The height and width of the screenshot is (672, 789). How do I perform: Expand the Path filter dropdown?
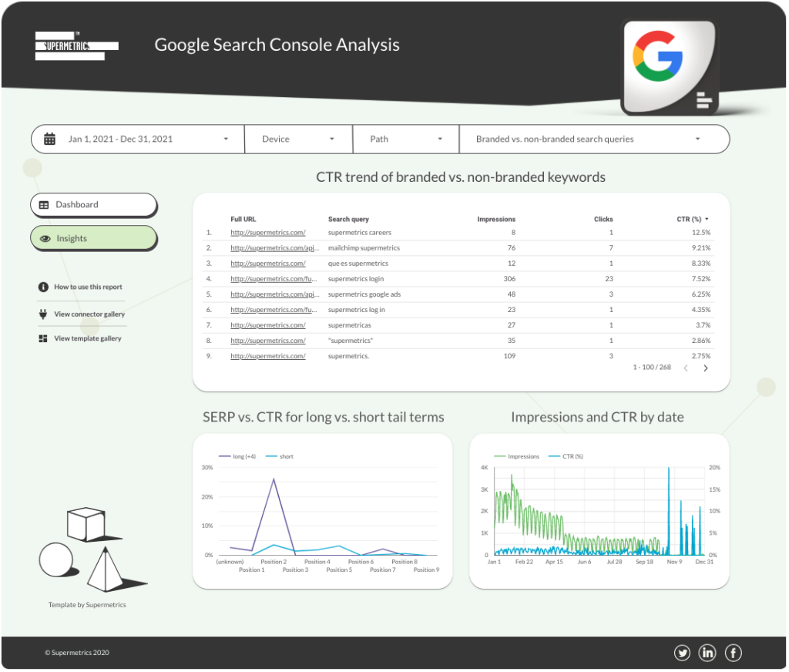[405, 139]
